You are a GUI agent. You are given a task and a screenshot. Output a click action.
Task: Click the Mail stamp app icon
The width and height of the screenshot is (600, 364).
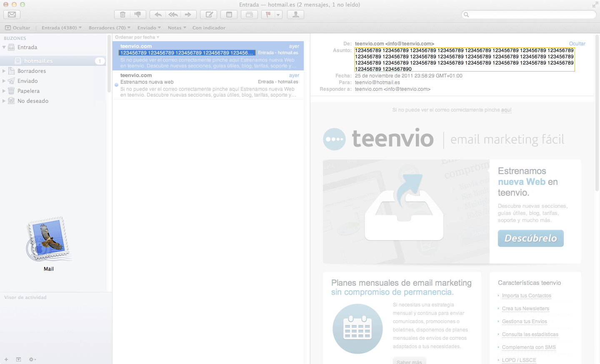pyautogui.click(x=49, y=239)
